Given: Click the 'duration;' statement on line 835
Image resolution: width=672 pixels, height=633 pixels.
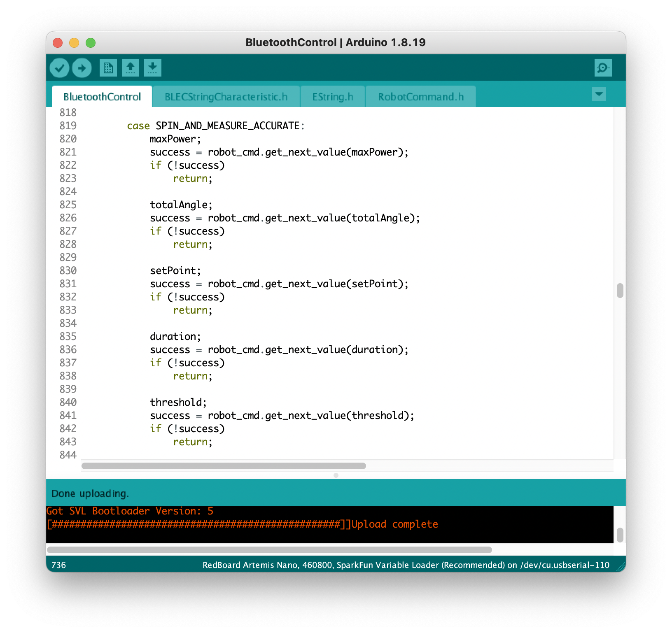Looking at the screenshot, I should coord(175,337).
